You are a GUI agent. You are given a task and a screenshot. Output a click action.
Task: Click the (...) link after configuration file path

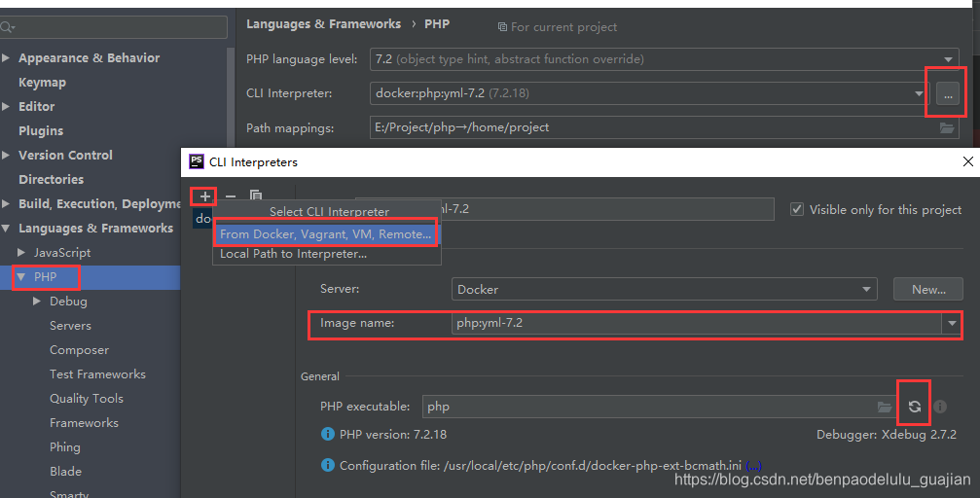pyautogui.click(x=754, y=466)
